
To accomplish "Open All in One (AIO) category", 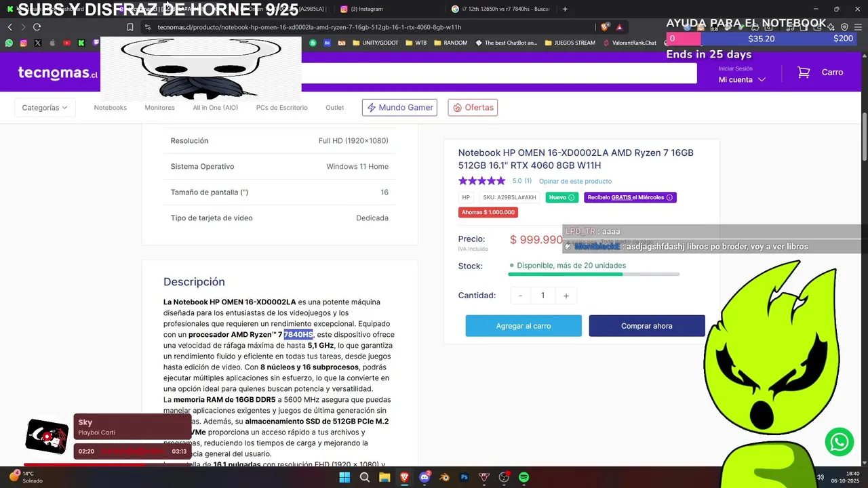I will click(215, 107).
